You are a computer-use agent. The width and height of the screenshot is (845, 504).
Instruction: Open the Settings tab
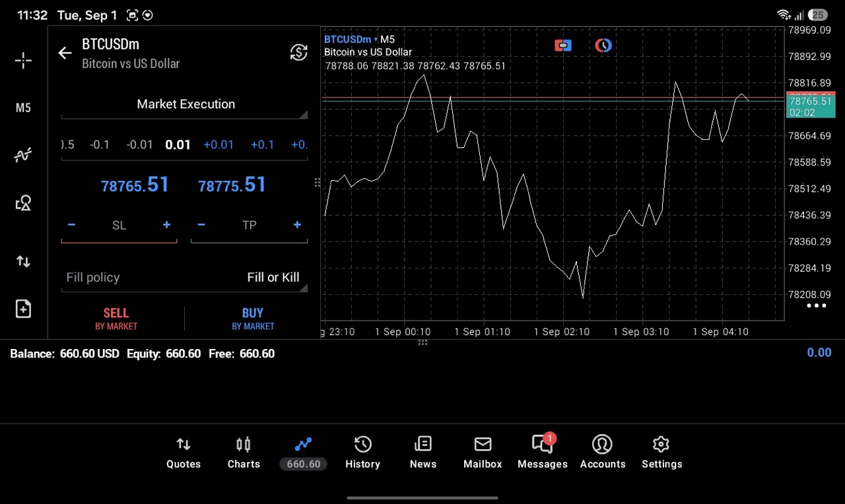pyautogui.click(x=661, y=453)
